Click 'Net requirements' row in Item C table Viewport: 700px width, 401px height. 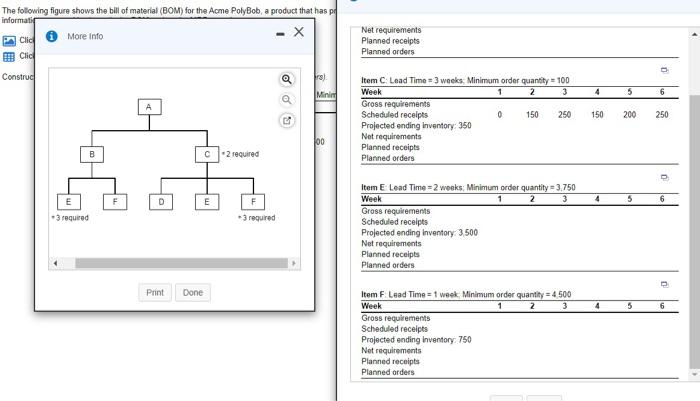pos(520,137)
